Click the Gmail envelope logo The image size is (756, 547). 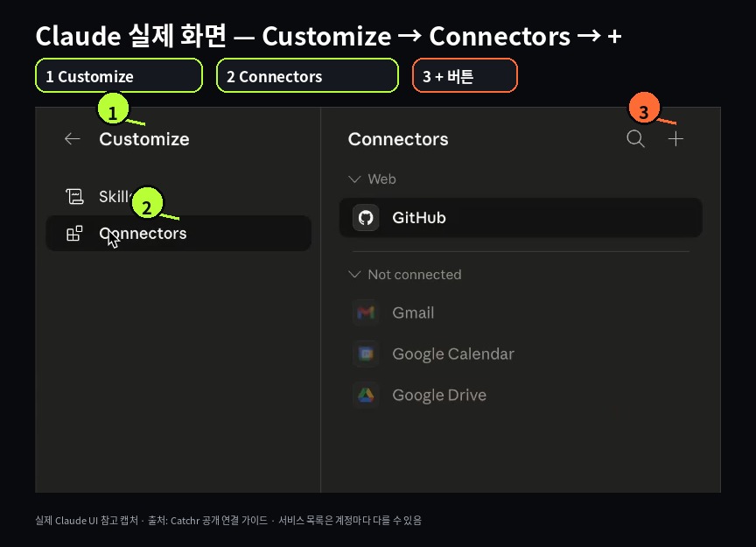pyautogui.click(x=366, y=312)
